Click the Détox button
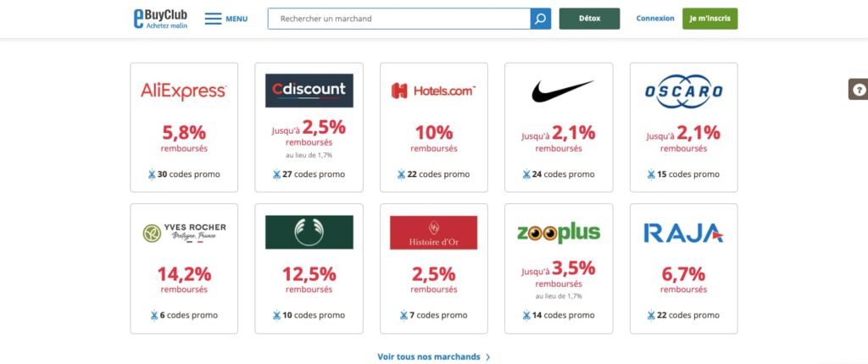Screen dimensions: 868x364 (x=590, y=19)
